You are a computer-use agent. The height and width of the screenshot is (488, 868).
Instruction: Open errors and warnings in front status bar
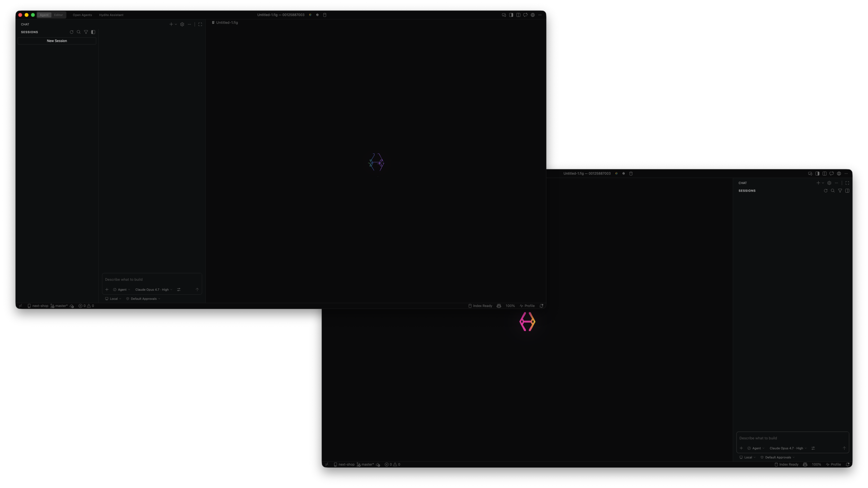click(x=86, y=306)
